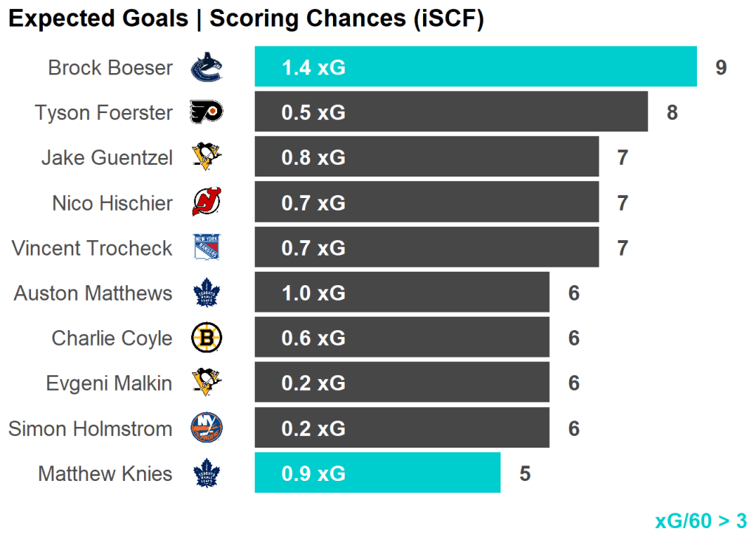Select Tyson Foerster's 0.5 xG bar
Image resolution: width=756 pixels, height=540 pixels.
click(x=451, y=112)
